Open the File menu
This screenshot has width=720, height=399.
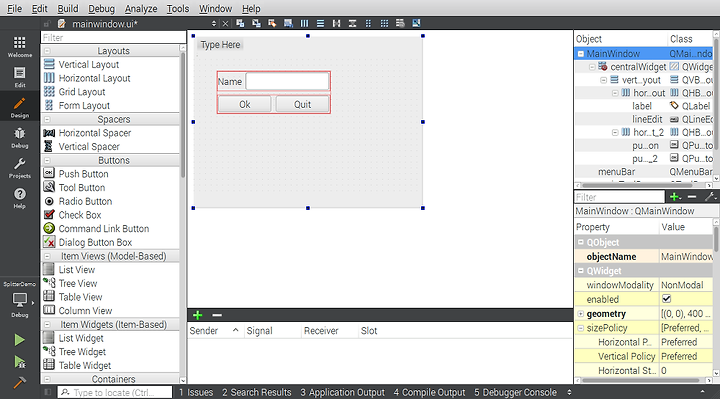[x=14, y=8]
